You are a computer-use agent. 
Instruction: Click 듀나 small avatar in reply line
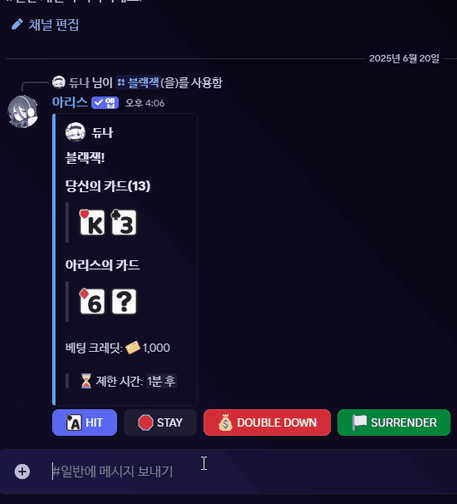[x=59, y=82]
